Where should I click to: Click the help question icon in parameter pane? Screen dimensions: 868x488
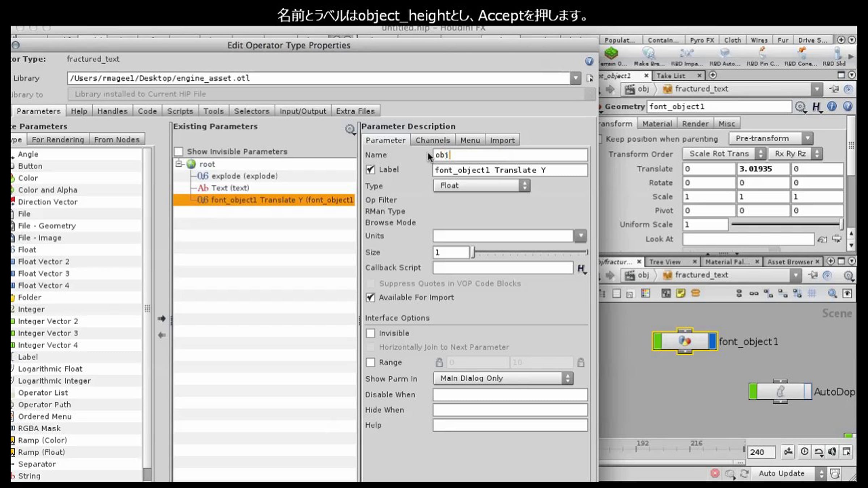click(848, 106)
